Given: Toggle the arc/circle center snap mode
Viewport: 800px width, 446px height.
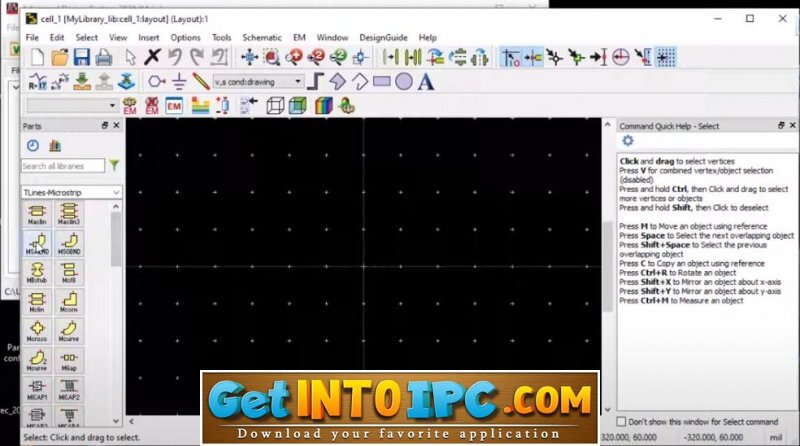Looking at the screenshot, I should (x=620, y=57).
